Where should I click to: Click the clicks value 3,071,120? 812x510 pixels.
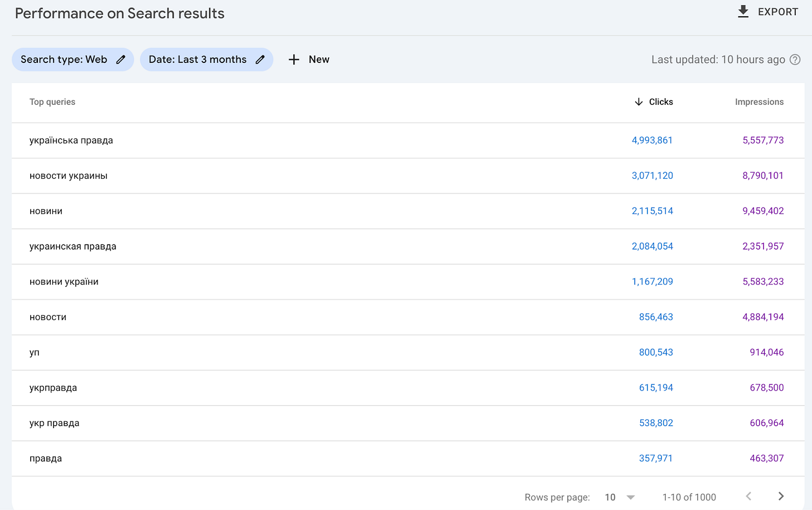click(652, 176)
